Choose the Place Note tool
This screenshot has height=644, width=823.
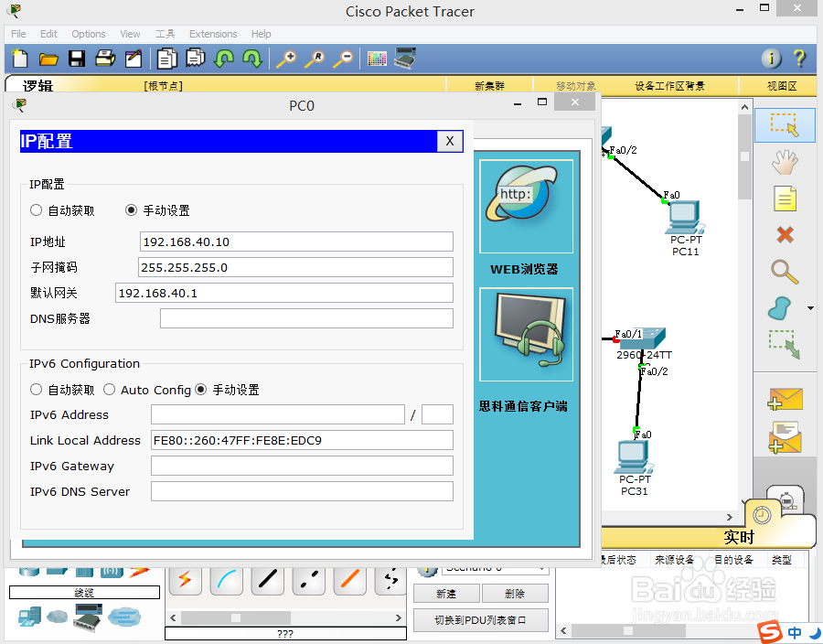coord(785,199)
